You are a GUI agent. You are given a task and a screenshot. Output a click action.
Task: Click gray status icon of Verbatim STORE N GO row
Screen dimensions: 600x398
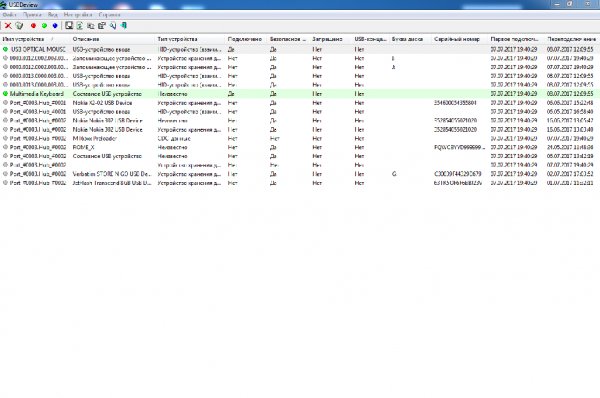click(x=5, y=174)
